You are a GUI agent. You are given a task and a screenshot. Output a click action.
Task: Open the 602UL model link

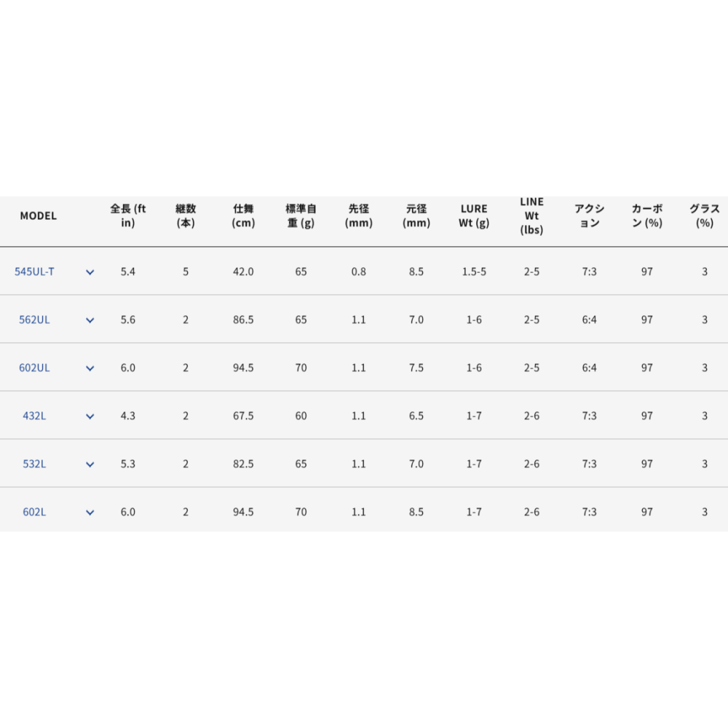pos(35,368)
